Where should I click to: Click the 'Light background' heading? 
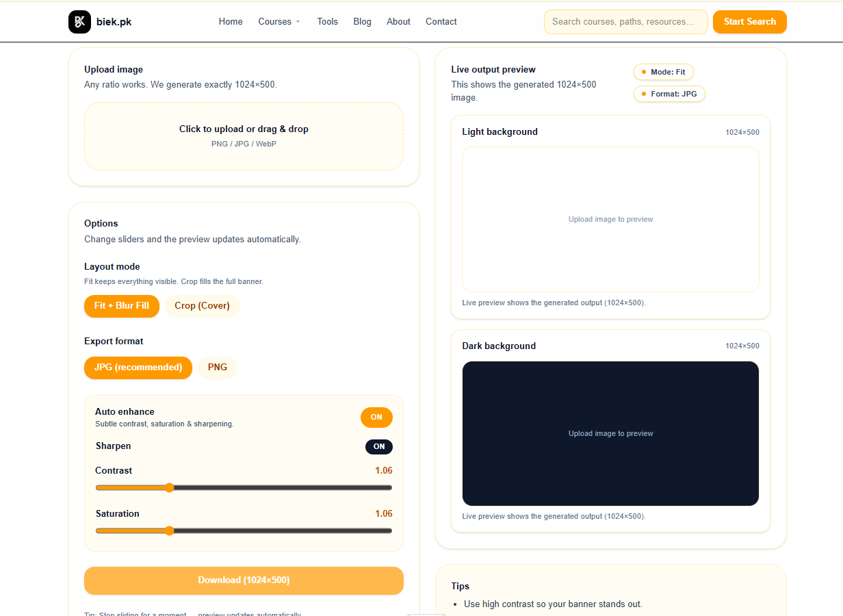[500, 132]
